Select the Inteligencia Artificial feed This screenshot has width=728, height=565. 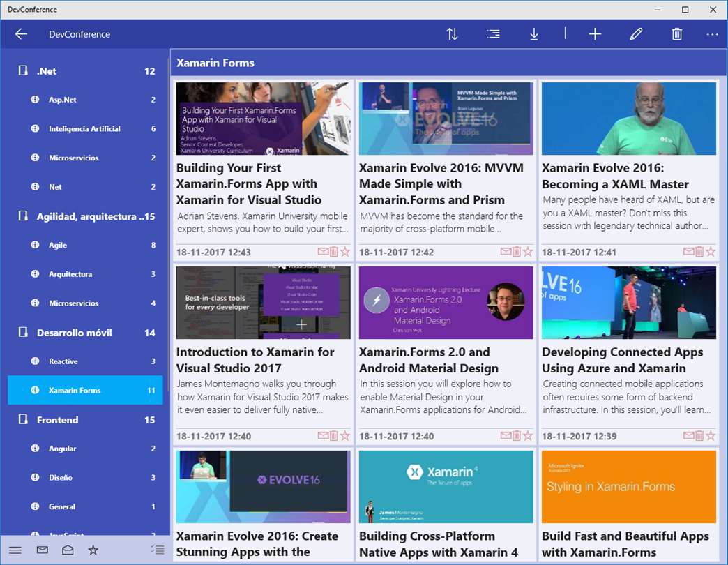(86, 128)
